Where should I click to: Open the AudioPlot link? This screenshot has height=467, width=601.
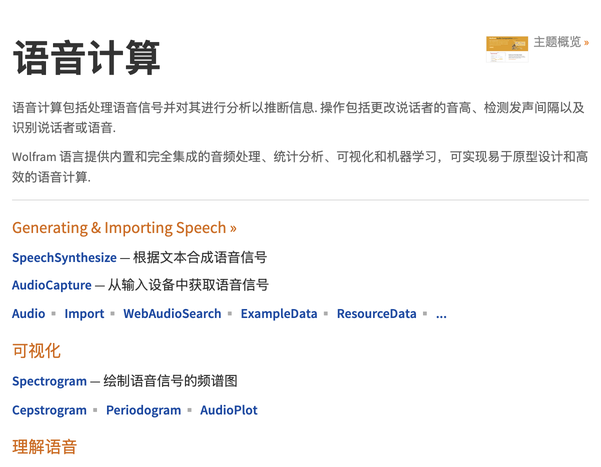pos(228,410)
